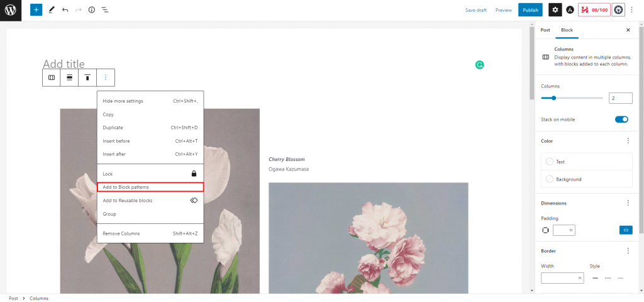Click Save draft link
This screenshot has height=302, width=644.
pos(476,10)
